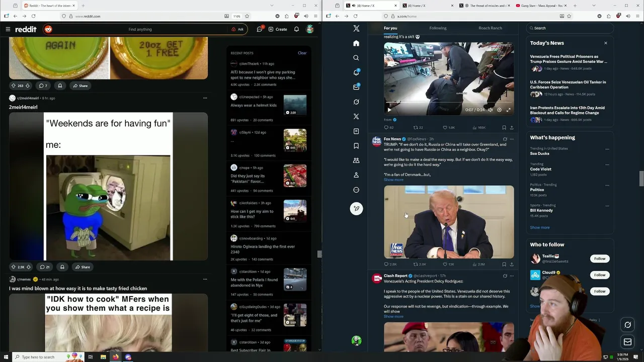Viewport: 644px width, 362px height.
Task: Open Reddit chat icon with notification badge
Action: [x=260, y=29]
